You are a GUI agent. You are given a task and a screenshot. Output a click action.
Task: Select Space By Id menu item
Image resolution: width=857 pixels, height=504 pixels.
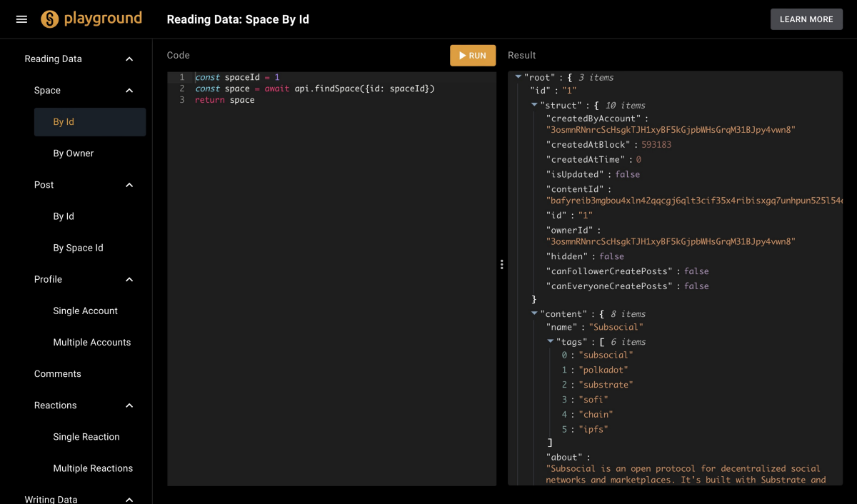pos(90,122)
